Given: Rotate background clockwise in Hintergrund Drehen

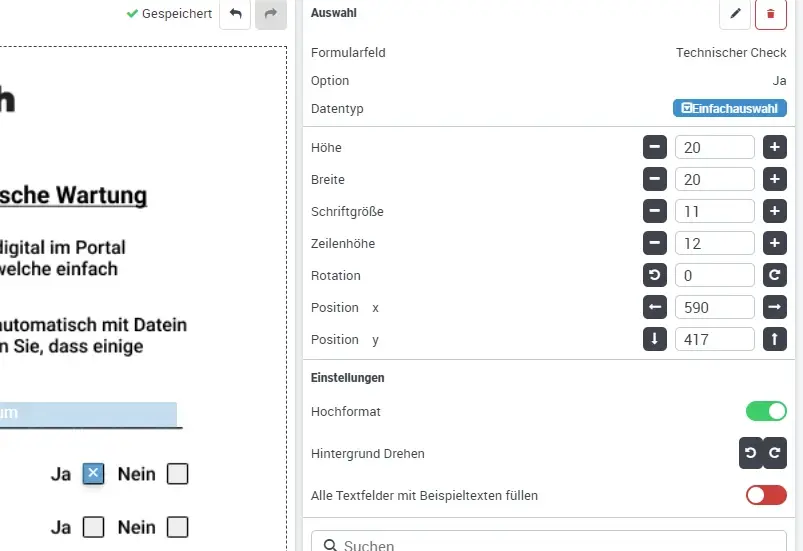Looking at the screenshot, I should pyautogui.click(x=775, y=454).
